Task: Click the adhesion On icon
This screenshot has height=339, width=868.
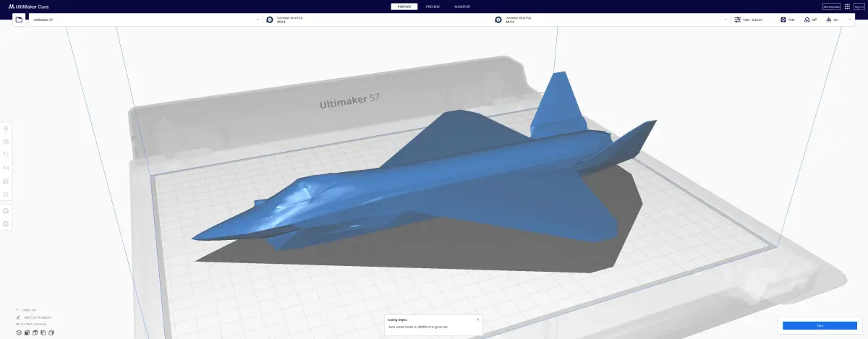Action: tap(829, 20)
